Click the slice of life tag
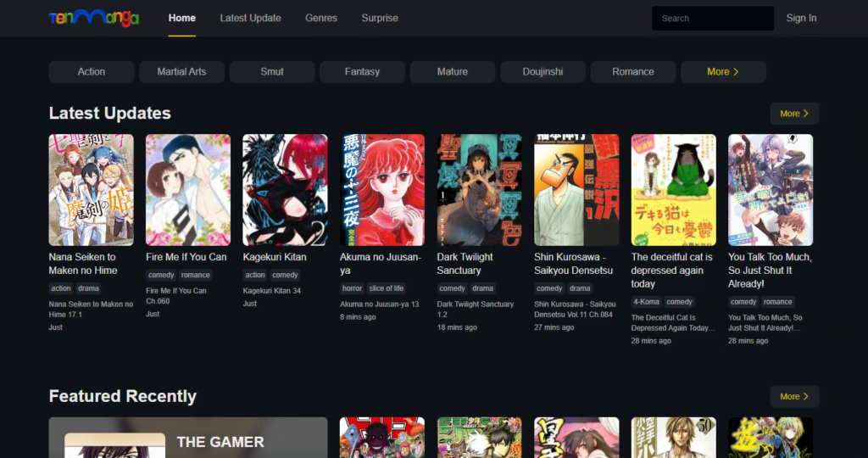This screenshot has width=868, height=458. pos(387,288)
